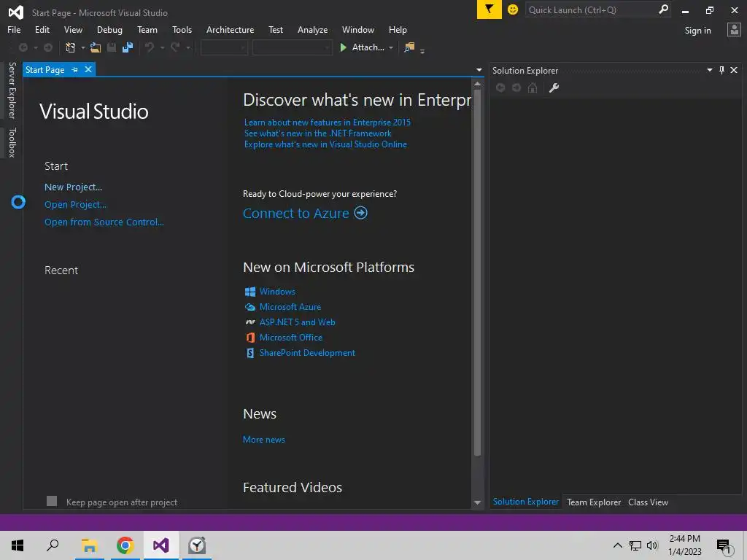
Task: Click the Windows Start button
Action: point(18,545)
